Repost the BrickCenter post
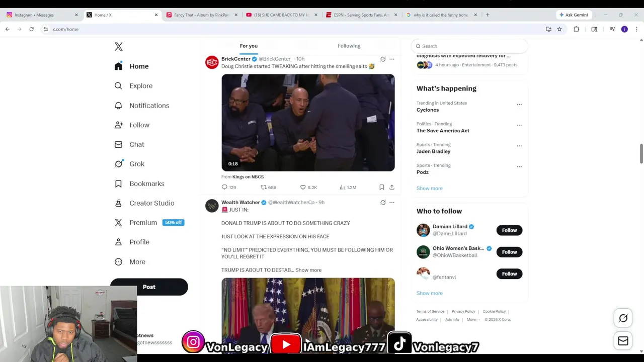 click(x=268, y=188)
